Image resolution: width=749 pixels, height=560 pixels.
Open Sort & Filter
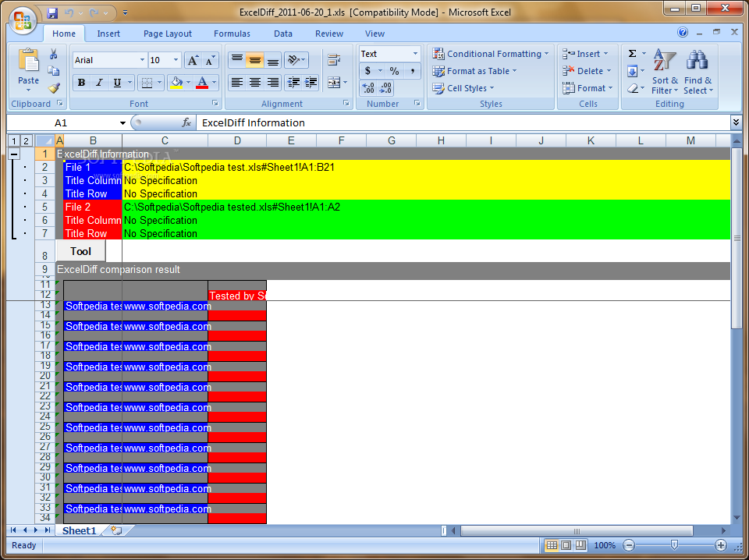[665, 72]
